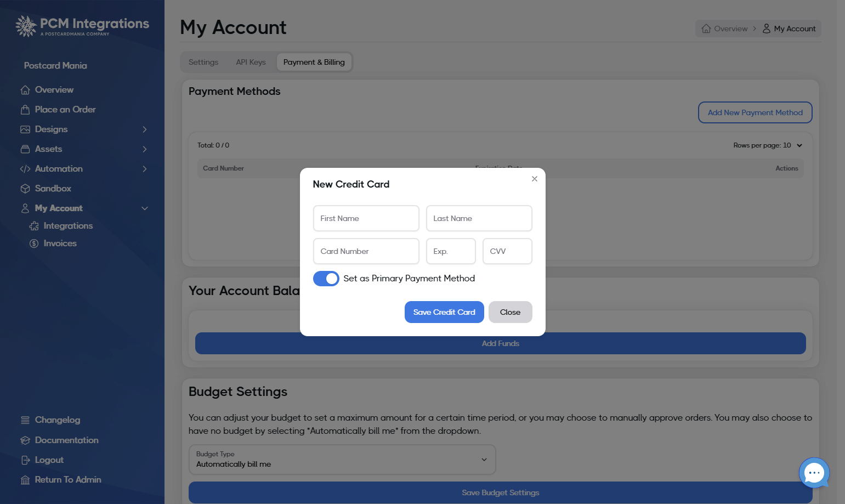Click the Card Number input field
This screenshot has height=504, width=845.
(366, 251)
